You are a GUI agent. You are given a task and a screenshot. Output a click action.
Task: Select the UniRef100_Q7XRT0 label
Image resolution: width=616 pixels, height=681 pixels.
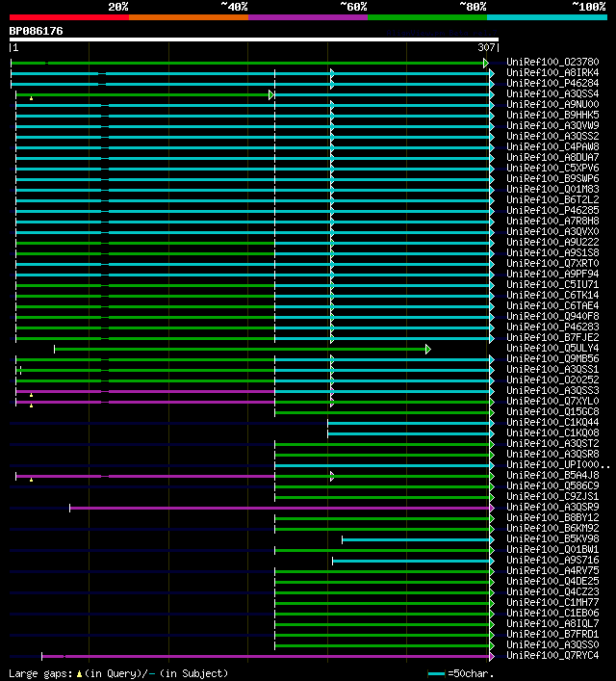552,263
